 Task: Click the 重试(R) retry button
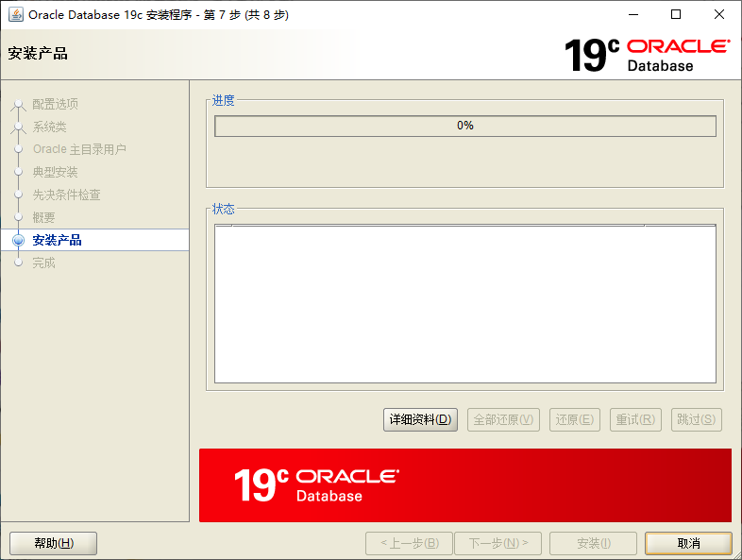pos(635,419)
